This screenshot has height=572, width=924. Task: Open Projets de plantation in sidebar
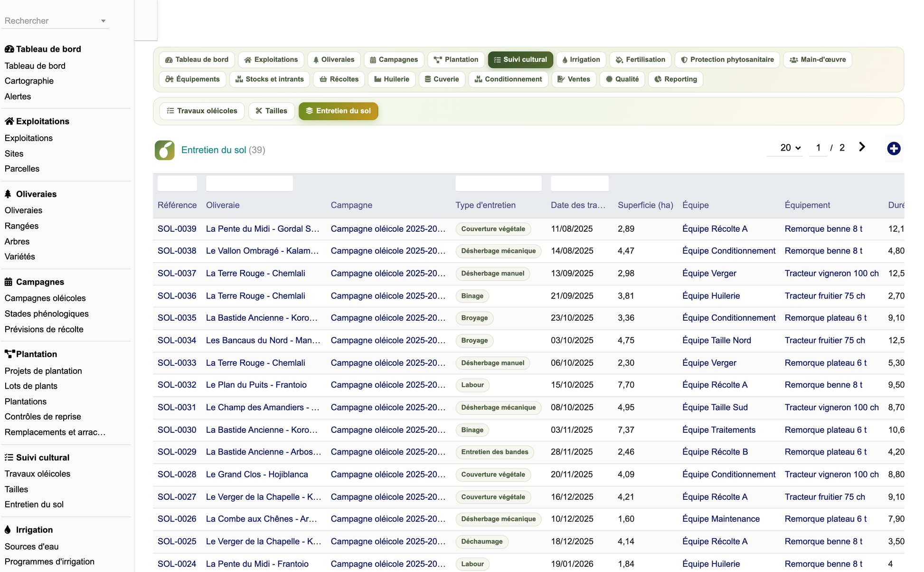pyautogui.click(x=43, y=371)
